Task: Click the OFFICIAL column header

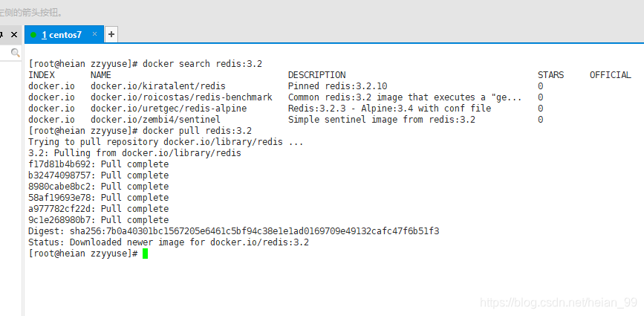Action: tap(611, 75)
